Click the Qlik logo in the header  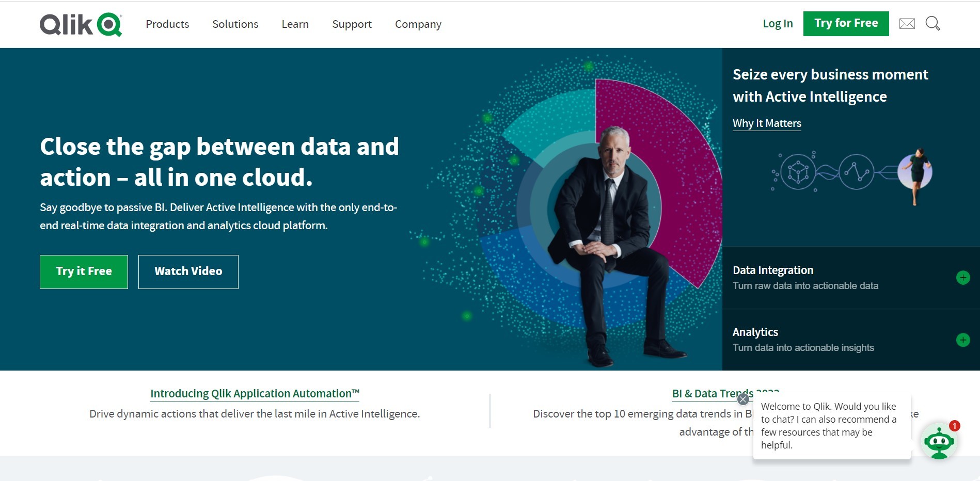(81, 24)
